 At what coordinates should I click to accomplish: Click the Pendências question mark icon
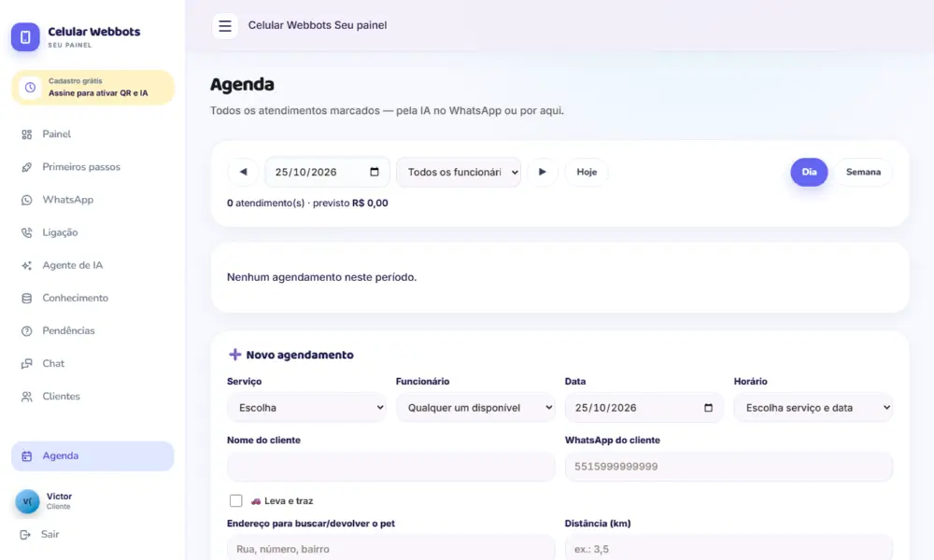[x=27, y=331]
